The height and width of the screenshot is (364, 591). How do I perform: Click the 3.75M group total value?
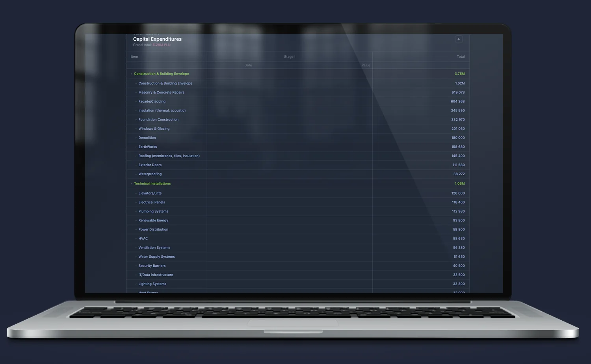coord(459,74)
